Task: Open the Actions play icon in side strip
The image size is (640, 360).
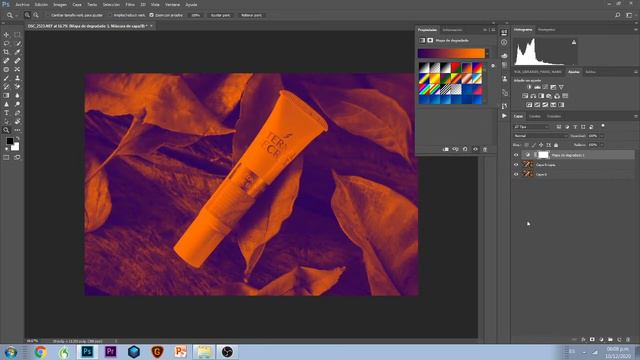Action: 504,116
